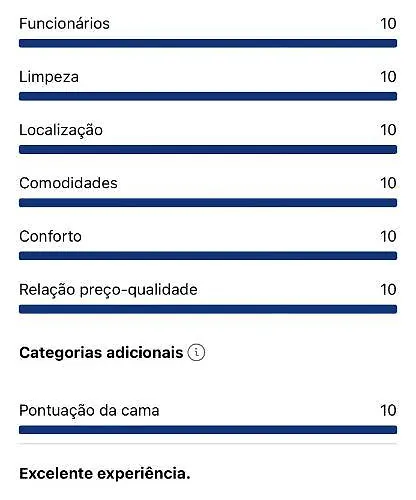
Task: Click the info icon beside Categorias adicionais
Action: pos(196,352)
